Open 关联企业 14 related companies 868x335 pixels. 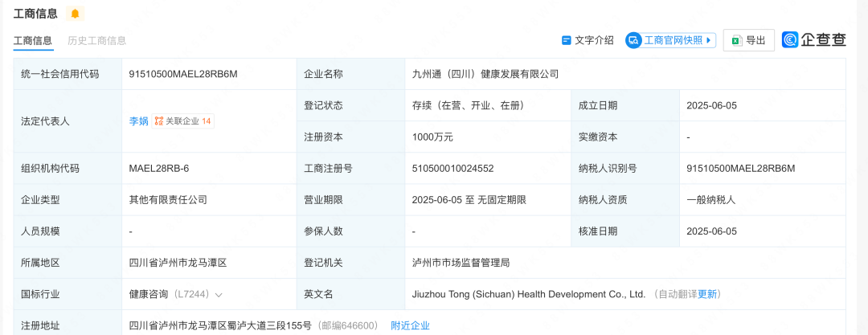[x=182, y=121]
